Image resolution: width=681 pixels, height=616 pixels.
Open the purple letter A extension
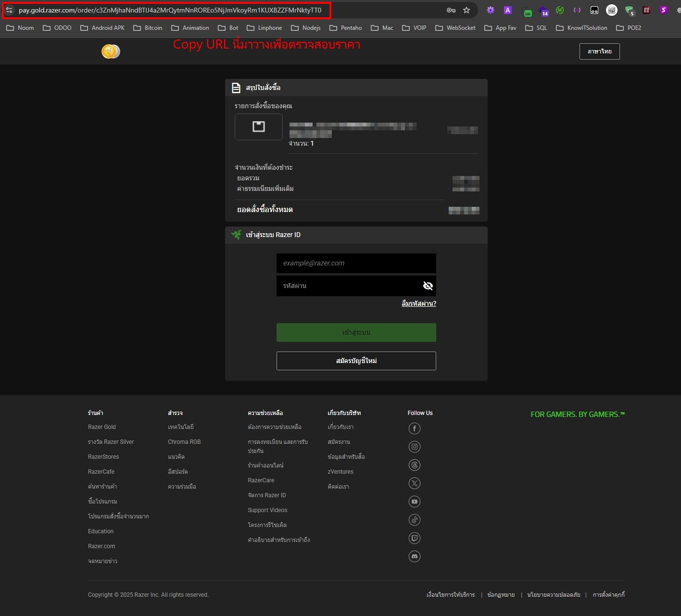point(507,10)
